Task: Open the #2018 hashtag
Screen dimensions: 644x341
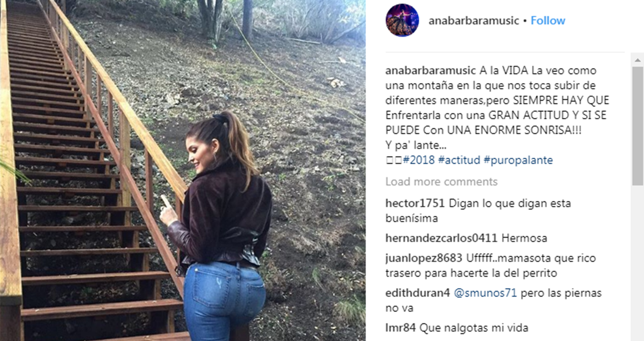Action: coord(418,160)
